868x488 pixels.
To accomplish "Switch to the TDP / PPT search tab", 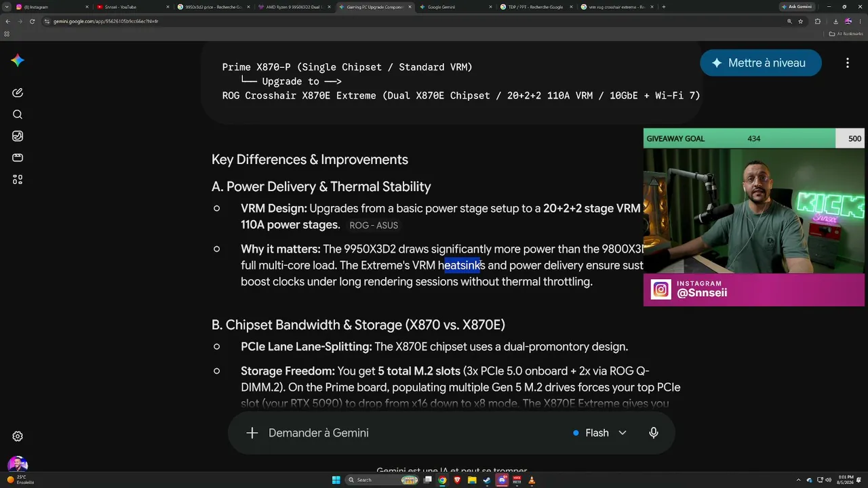I will click(x=536, y=7).
